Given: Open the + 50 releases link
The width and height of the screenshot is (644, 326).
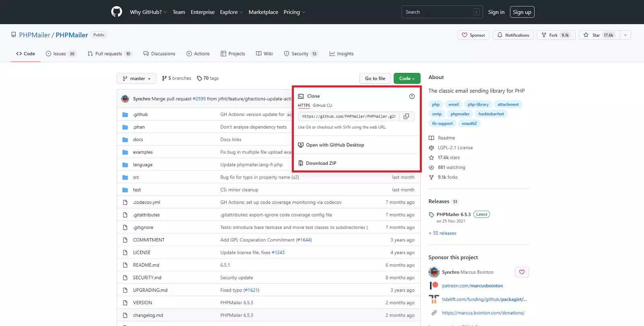Looking at the screenshot, I should click(442, 233).
